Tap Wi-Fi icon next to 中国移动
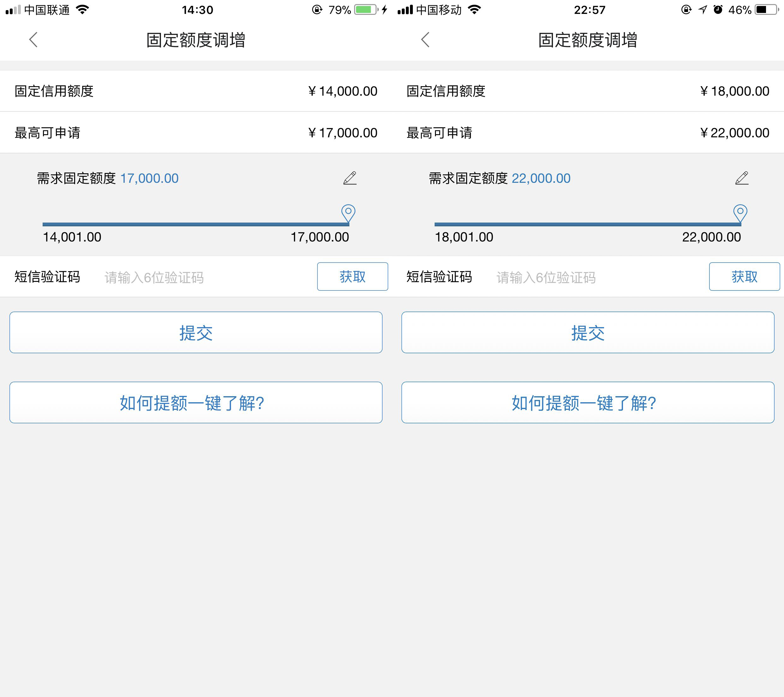Screen dimensions: 784x697 [x=474, y=9]
